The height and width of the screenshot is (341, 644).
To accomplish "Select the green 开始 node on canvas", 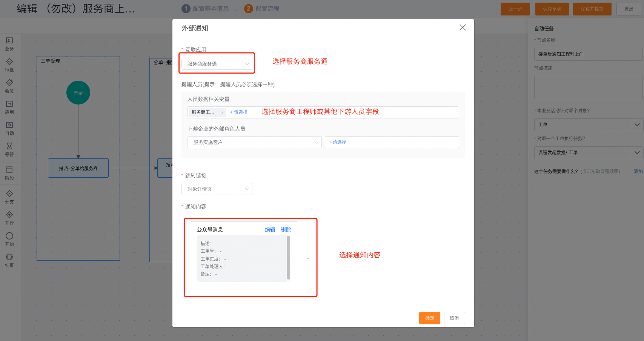I will click(x=78, y=93).
